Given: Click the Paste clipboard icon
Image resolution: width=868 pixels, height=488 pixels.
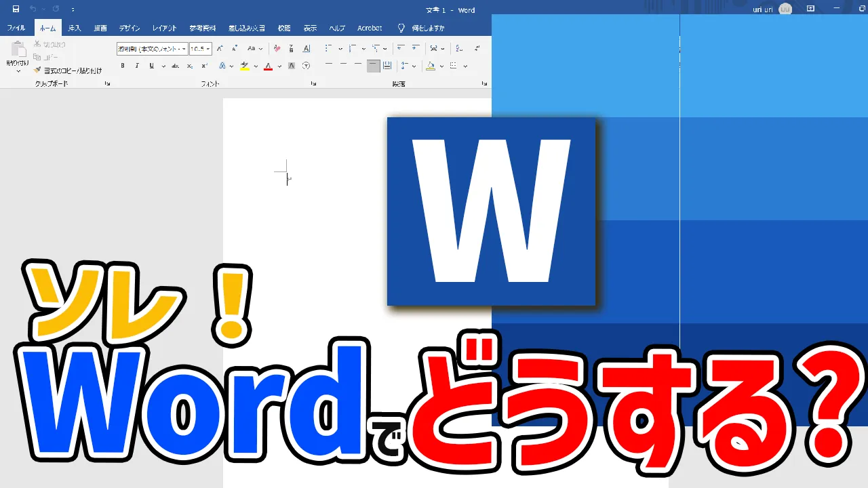Looking at the screenshot, I should 18,50.
